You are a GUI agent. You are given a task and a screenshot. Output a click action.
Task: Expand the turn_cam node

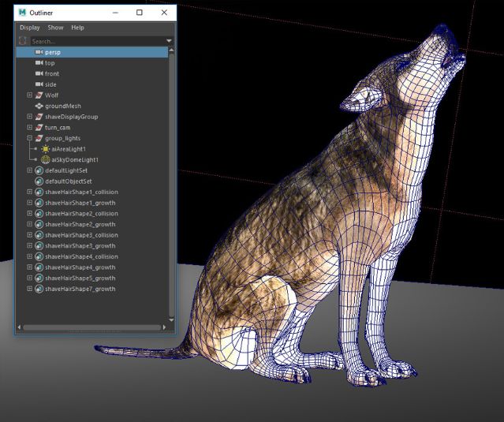pyautogui.click(x=30, y=127)
